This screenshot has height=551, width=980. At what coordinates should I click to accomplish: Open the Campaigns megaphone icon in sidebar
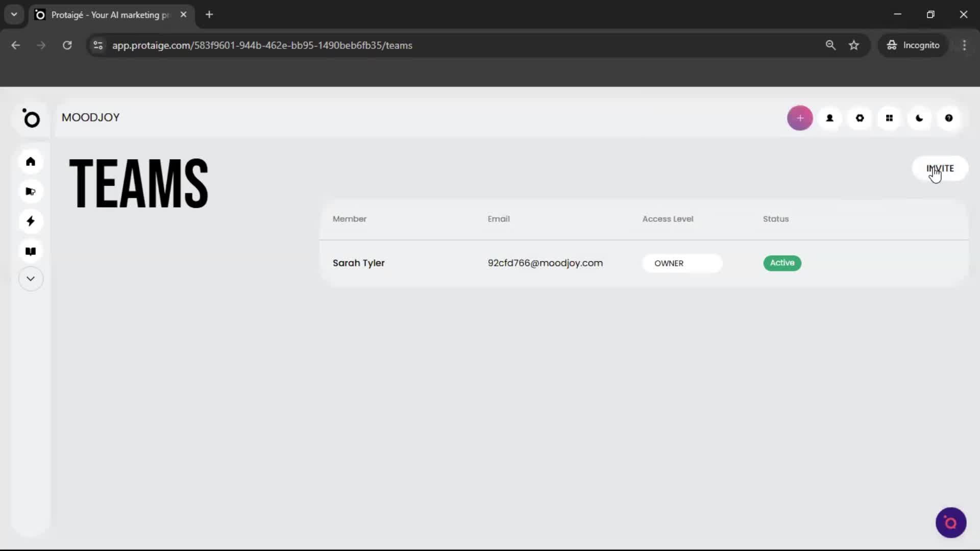[31, 191]
